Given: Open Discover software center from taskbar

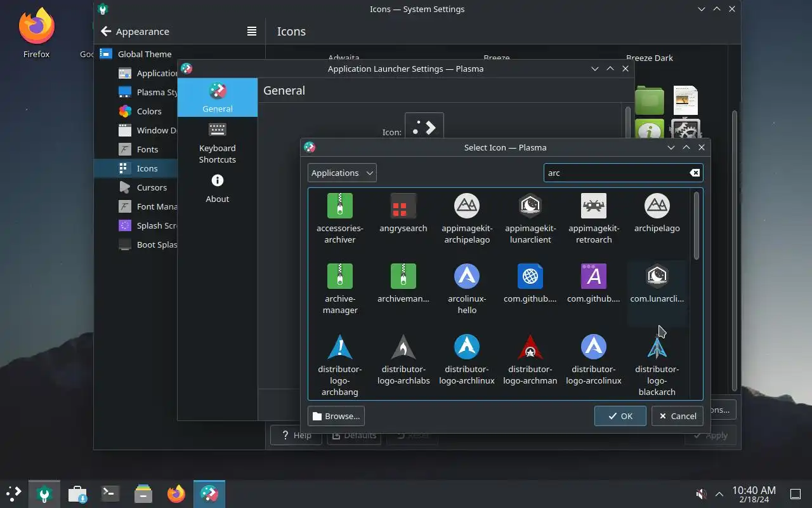Looking at the screenshot, I should [77, 493].
